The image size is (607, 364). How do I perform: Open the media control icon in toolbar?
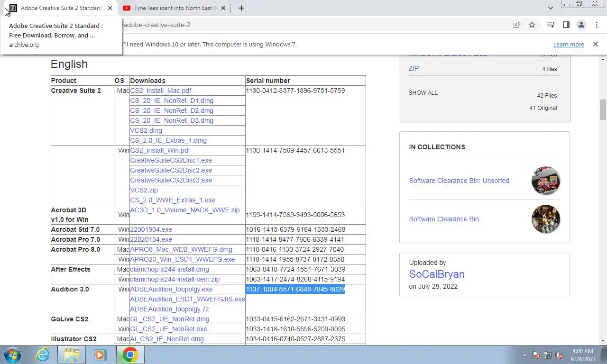coord(551,25)
